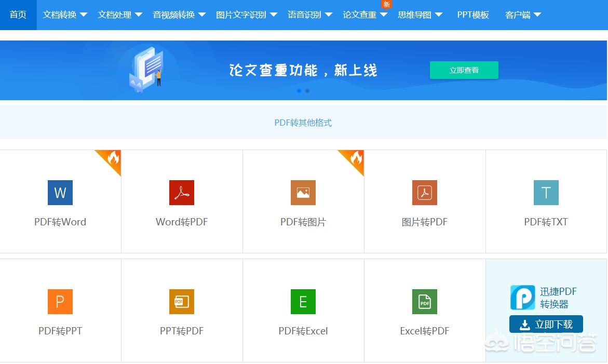The image size is (608, 364).
Task: Click the 立即查看 banner button
Action: tap(464, 70)
